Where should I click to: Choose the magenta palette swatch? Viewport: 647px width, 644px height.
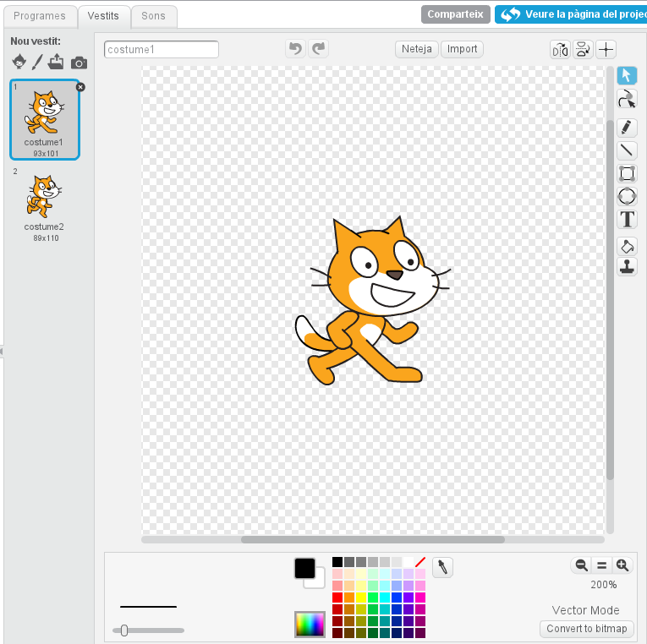pos(420,598)
